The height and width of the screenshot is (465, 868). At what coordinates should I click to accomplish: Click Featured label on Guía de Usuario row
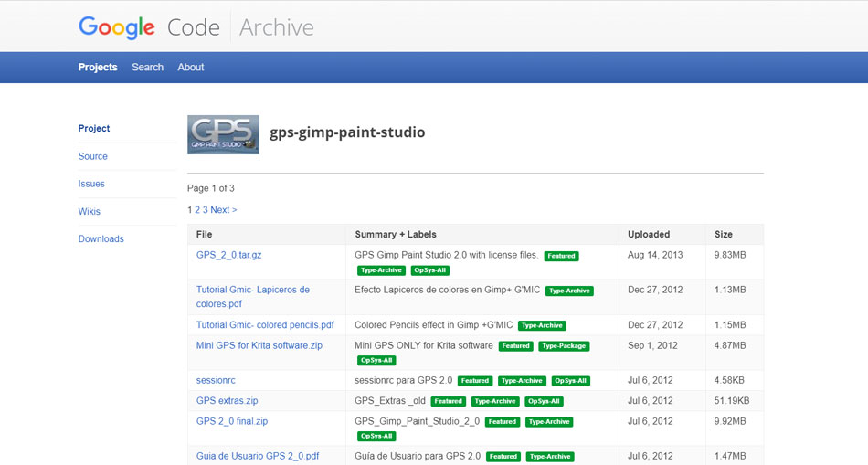[x=503, y=457]
